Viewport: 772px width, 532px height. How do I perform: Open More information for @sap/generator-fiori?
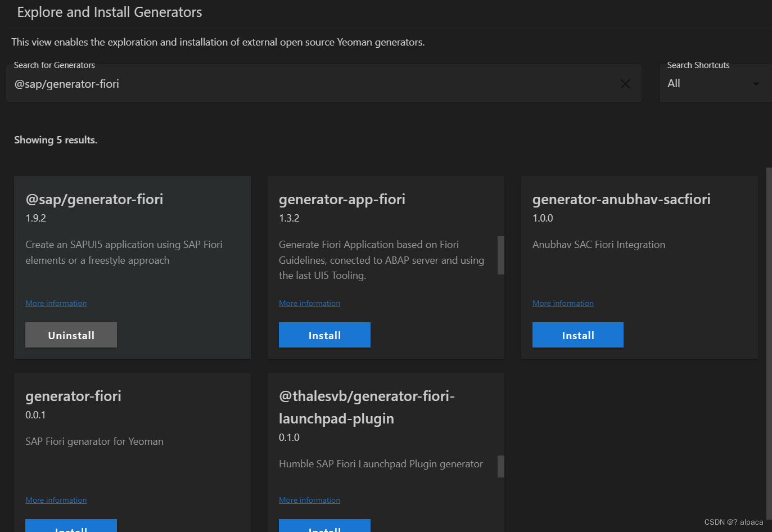click(56, 303)
